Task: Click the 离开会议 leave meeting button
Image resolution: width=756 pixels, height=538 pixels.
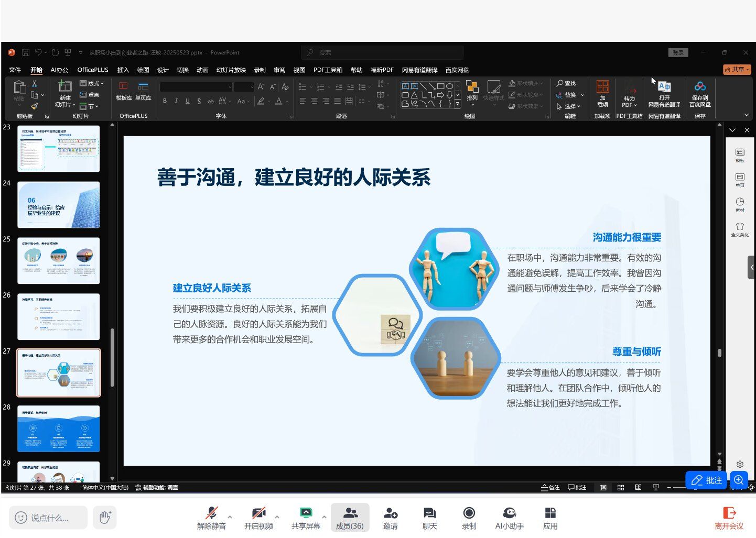Action: click(729, 518)
